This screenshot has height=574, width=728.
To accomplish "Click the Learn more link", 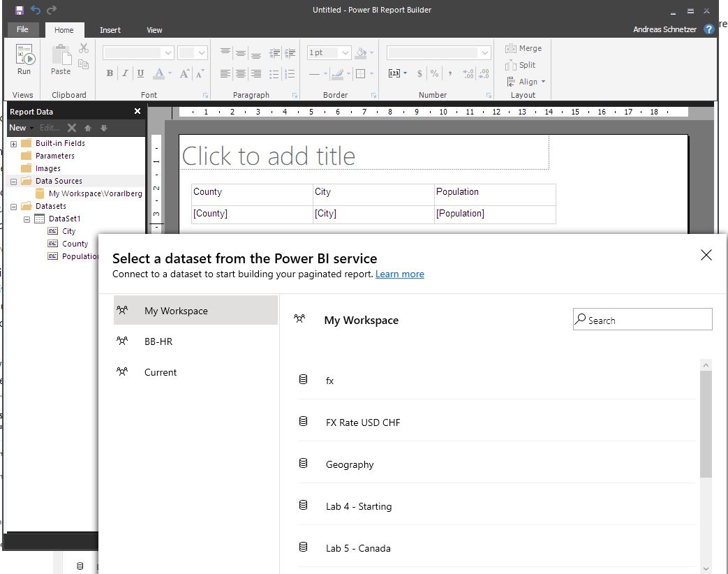I will pos(399,274).
